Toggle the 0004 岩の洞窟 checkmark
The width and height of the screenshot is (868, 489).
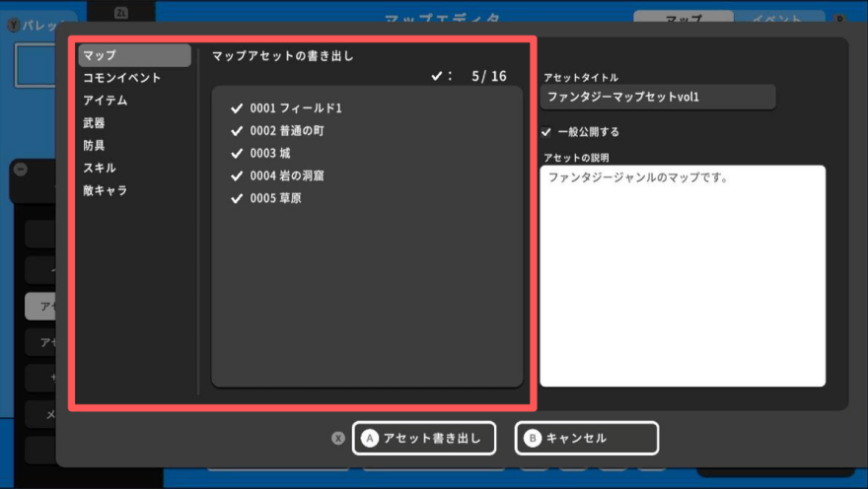237,176
